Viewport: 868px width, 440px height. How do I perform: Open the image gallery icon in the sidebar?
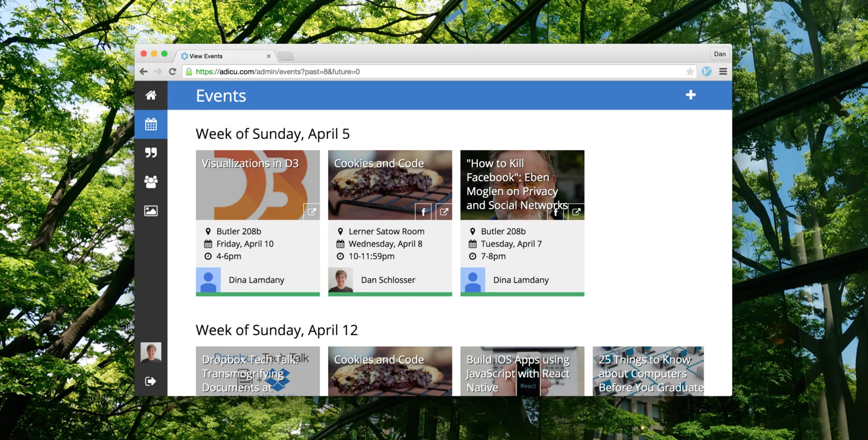pyautogui.click(x=151, y=211)
